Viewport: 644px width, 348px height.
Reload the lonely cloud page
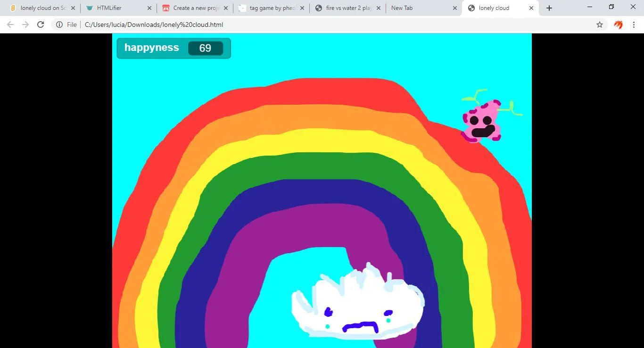(41, 25)
